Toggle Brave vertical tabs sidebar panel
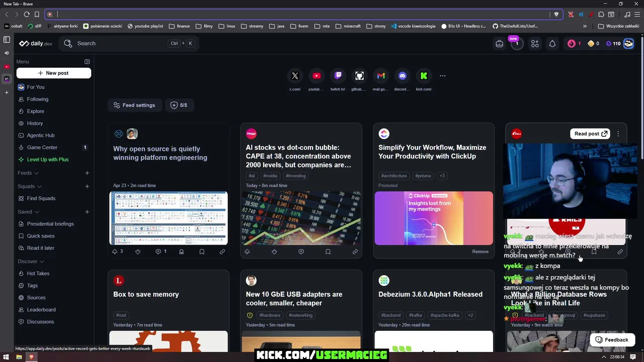This screenshot has width=644, height=362. point(7,40)
